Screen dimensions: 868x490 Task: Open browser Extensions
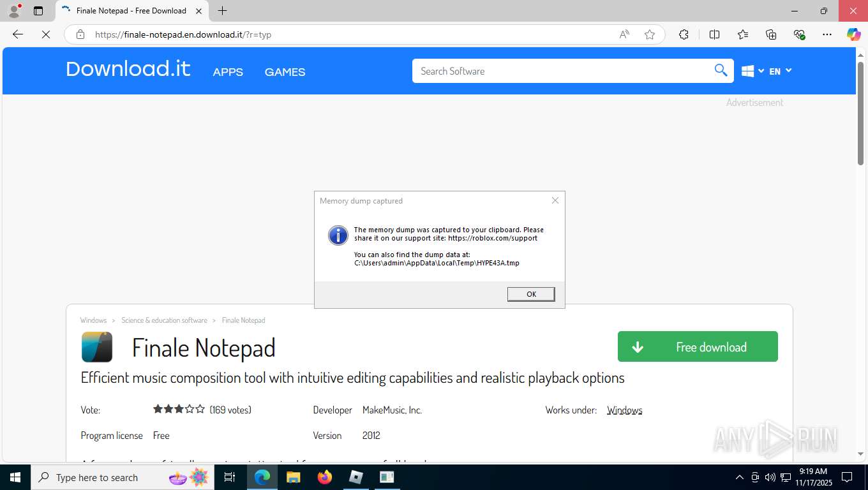(684, 34)
